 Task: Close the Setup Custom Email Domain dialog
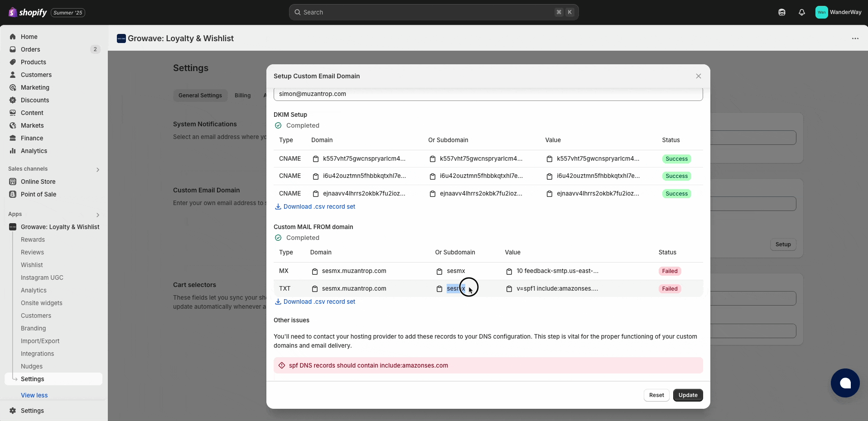tap(699, 76)
